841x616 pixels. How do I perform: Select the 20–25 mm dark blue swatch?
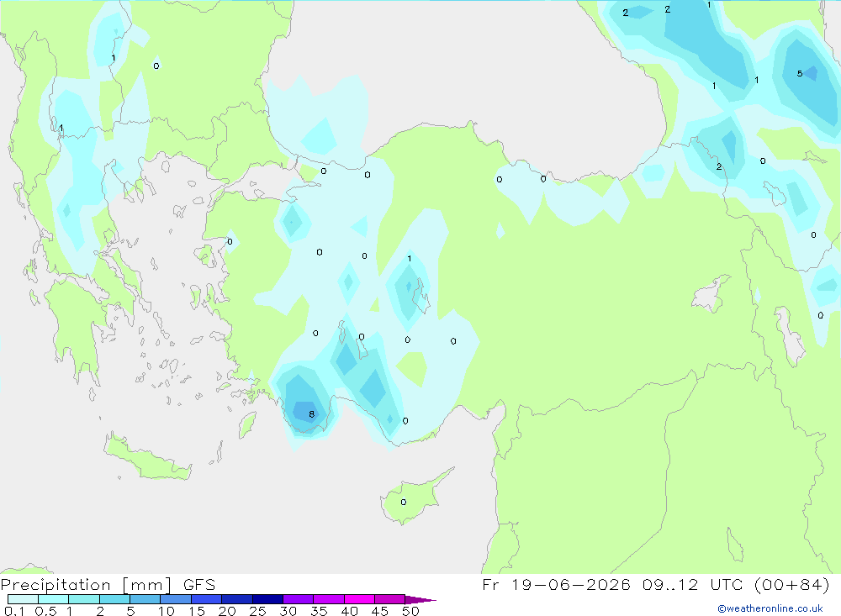[x=236, y=599]
